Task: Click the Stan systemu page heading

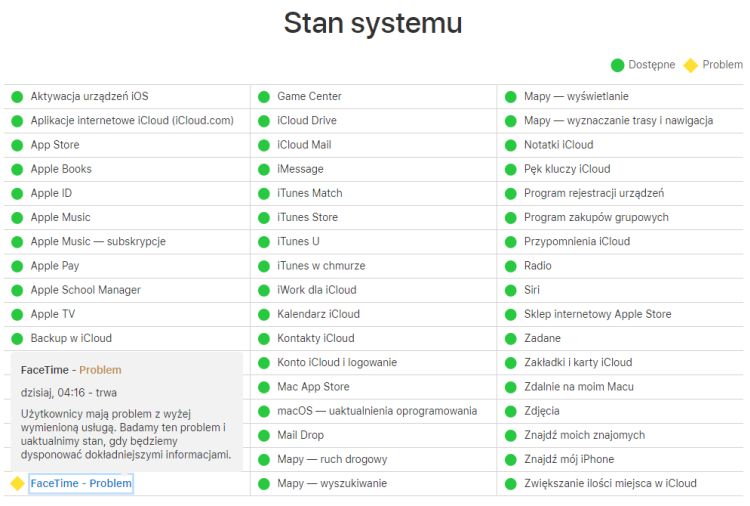Action: click(373, 23)
